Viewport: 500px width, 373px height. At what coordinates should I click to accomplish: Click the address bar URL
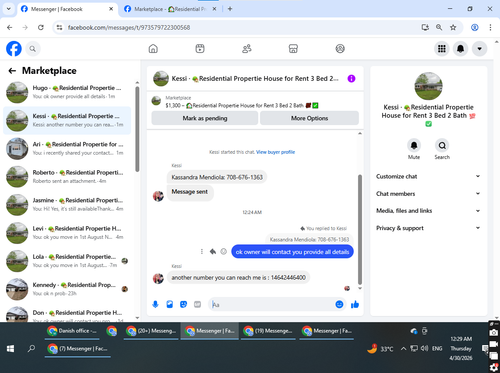click(129, 27)
